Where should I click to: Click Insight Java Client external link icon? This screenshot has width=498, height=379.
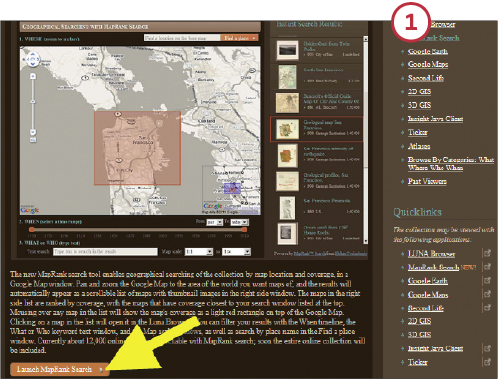coord(487,348)
